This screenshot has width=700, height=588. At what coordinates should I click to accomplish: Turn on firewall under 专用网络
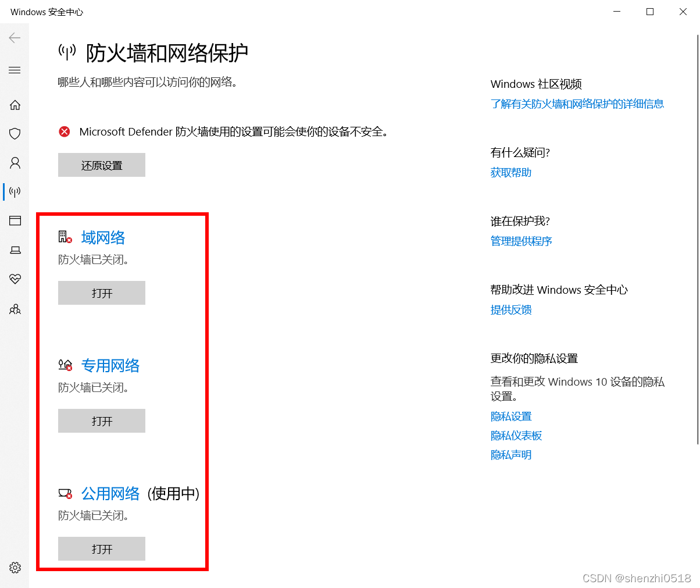pyautogui.click(x=102, y=421)
